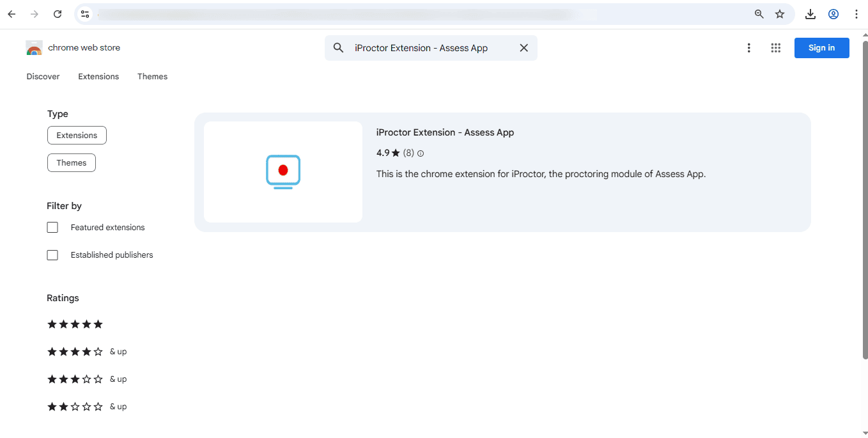Bookmark this page with star icon
The width and height of the screenshot is (868, 438).
[x=780, y=14]
